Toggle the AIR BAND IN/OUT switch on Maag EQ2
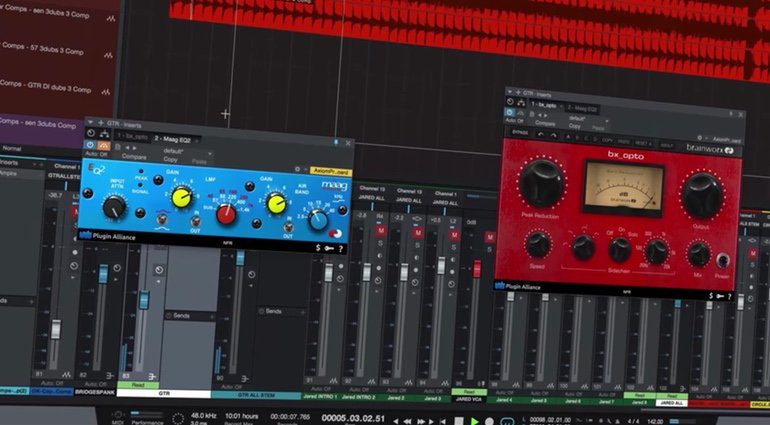770x425 pixels. pyautogui.click(x=288, y=227)
